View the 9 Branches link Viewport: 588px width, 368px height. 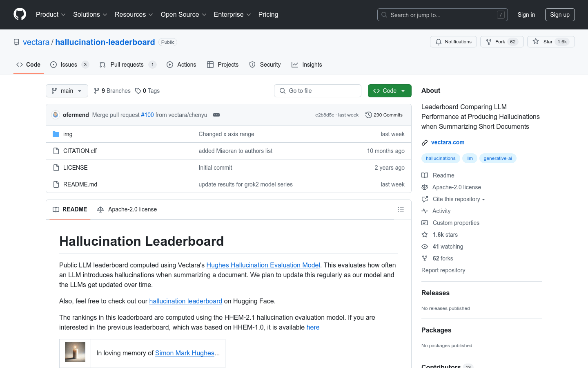tap(112, 91)
